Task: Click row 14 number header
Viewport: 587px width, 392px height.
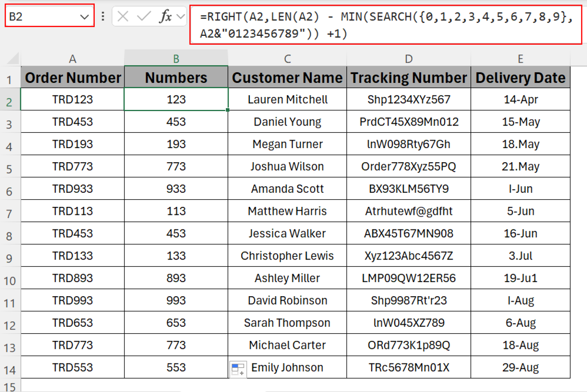Action: click(x=10, y=367)
